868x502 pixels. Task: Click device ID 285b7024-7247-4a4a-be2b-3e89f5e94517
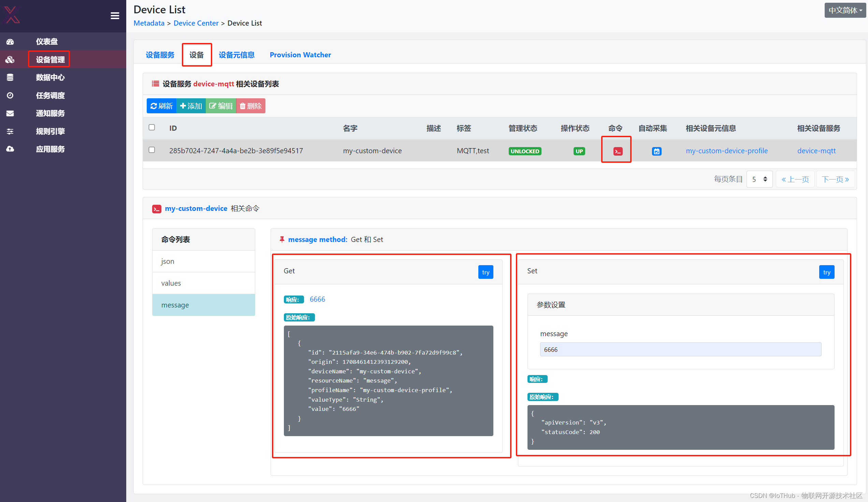(236, 150)
